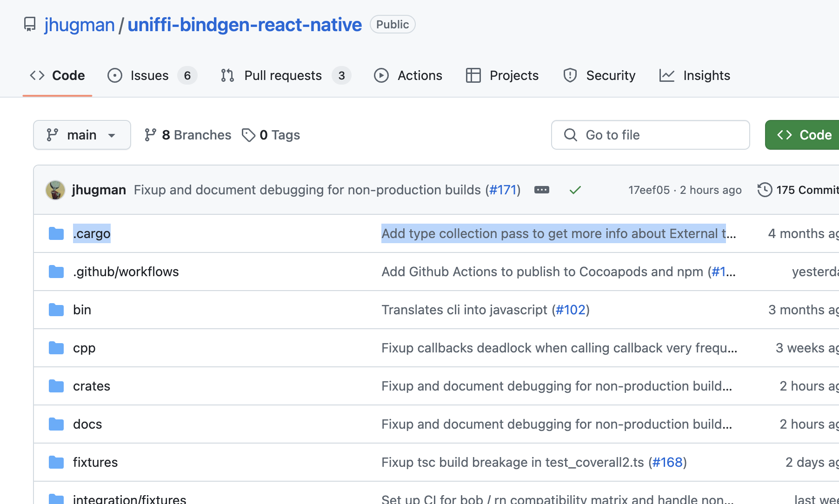Click the commit history clock icon
The height and width of the screenshot is (504, 839).
765,190
